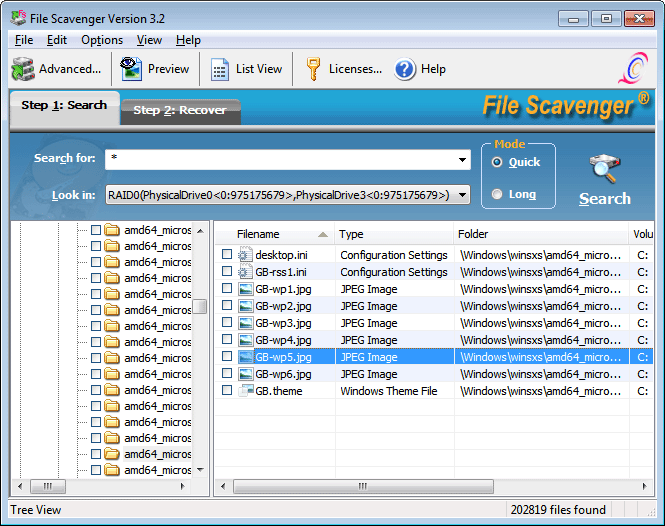The image size is (665, 526).
Task: Click the GB-wp3.jpg image icon
Action: pos(245,323)
